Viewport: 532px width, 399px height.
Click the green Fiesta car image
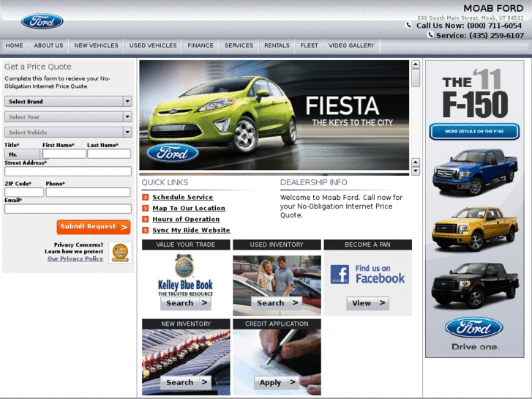[x=222, y=113]
